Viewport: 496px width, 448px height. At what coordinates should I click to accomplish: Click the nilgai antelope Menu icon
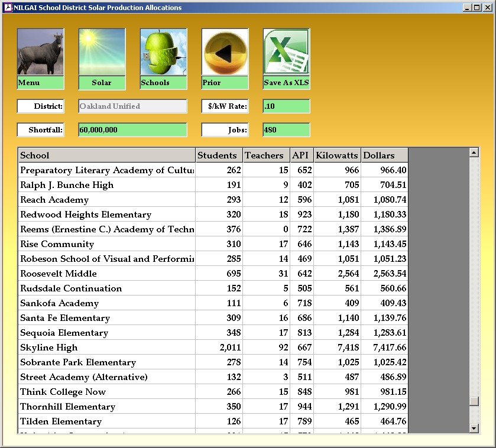[40, 52]
